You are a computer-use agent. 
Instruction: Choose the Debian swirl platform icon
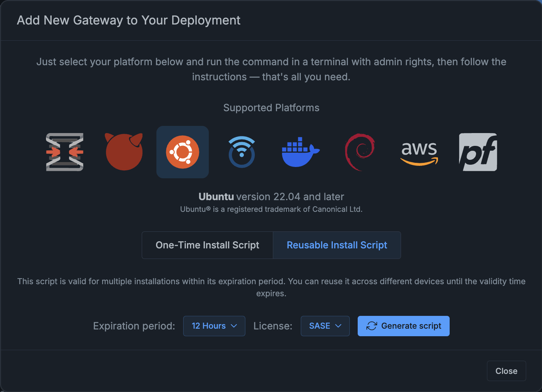[360, 152]
